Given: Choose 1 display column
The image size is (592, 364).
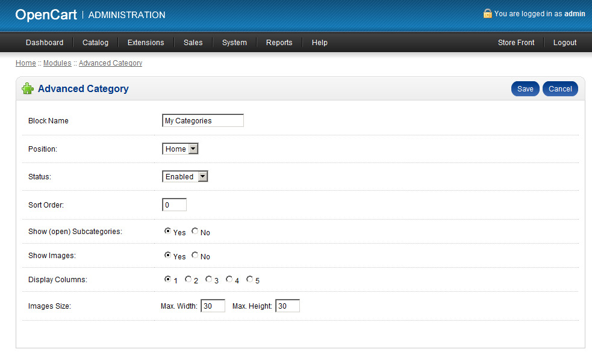Looking at the screenshot, I should (167, 279).
